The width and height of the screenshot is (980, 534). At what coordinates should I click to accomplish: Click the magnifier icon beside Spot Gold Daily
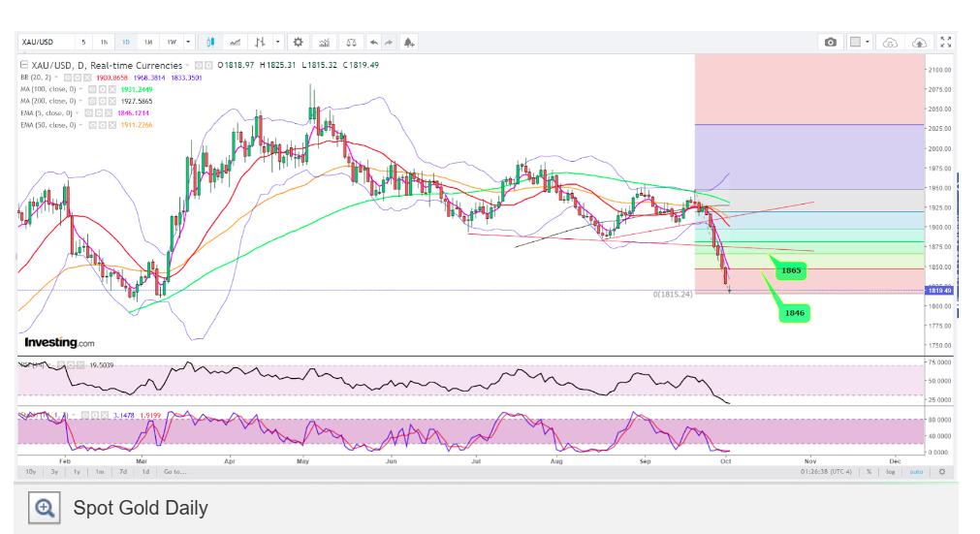coord(45,508)
